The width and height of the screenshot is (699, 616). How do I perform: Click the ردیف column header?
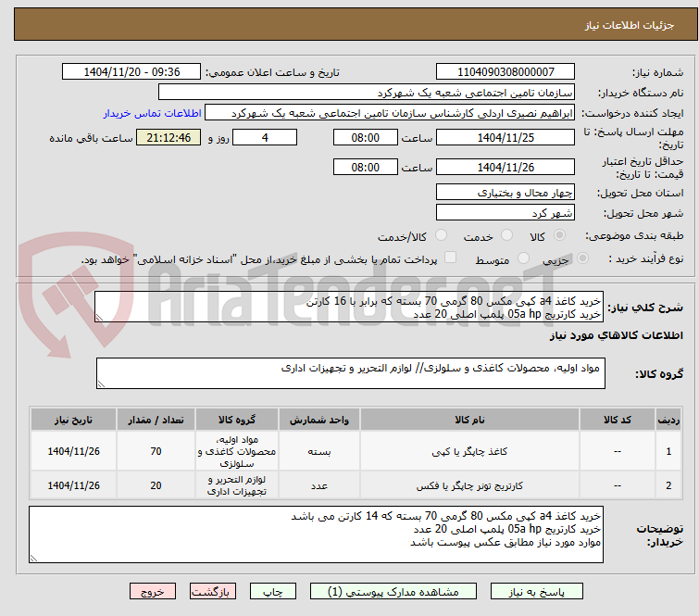[x=668, y=420]
